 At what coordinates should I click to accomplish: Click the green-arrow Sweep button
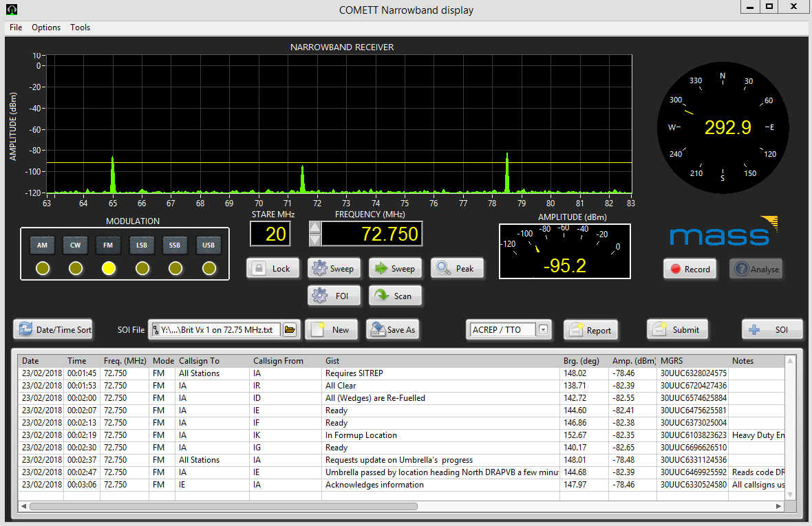(x=395, y=269)
